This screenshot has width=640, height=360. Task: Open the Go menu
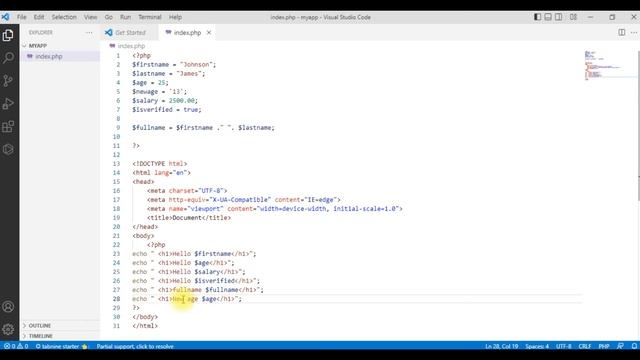tap(109, 17)
